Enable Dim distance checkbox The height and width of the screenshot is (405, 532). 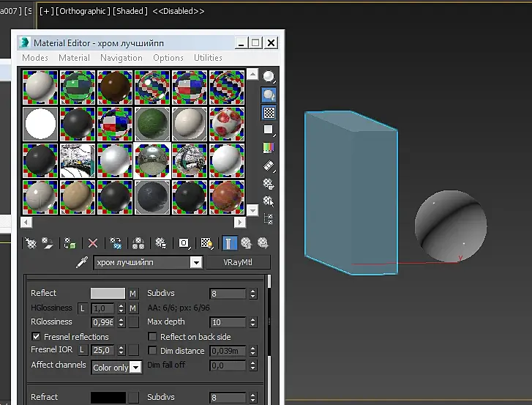coord(152,350)
